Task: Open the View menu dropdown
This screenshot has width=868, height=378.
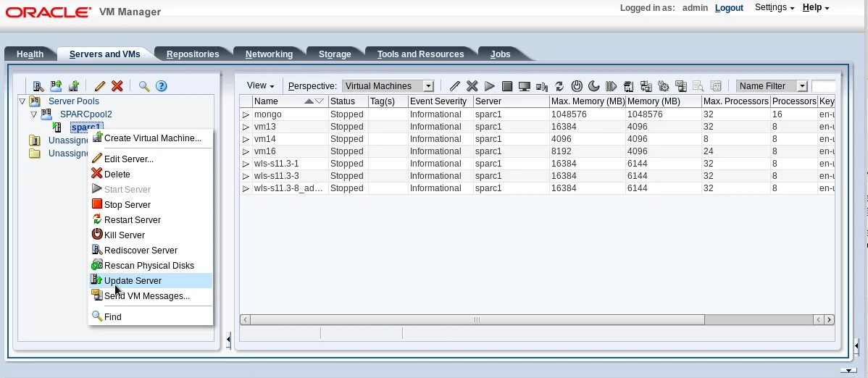Action: [260, 85]
